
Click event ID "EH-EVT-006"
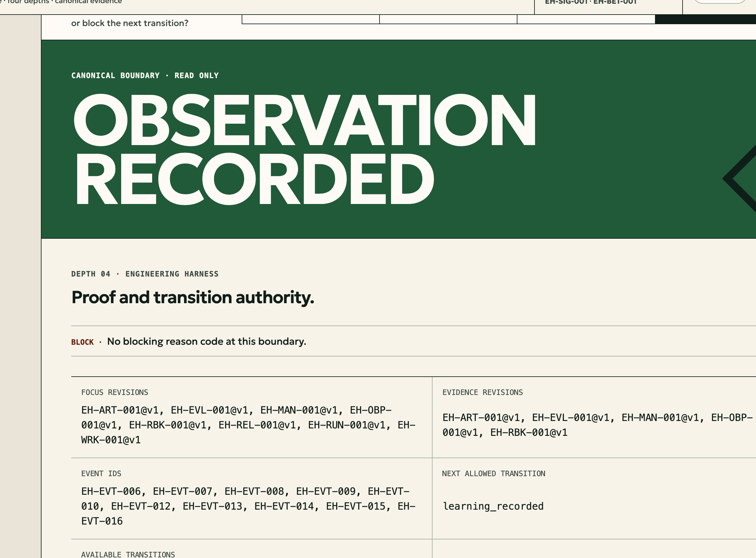[x=111, y=491]
